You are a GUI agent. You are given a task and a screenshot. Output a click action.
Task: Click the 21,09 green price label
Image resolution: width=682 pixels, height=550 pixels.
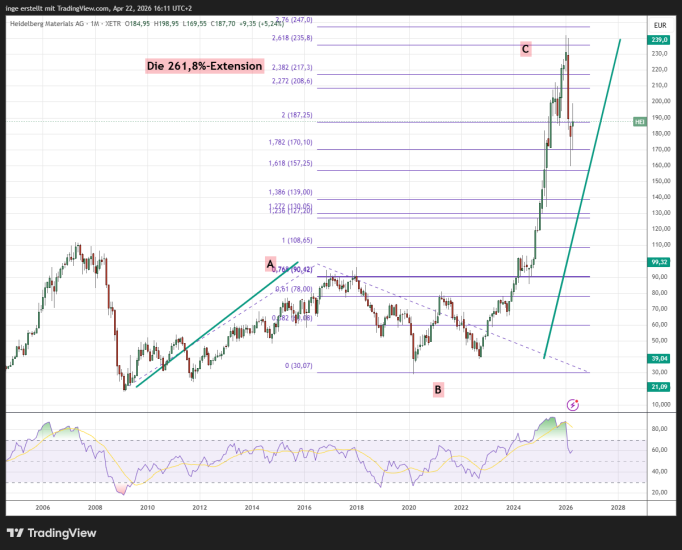tap(659, 386)
